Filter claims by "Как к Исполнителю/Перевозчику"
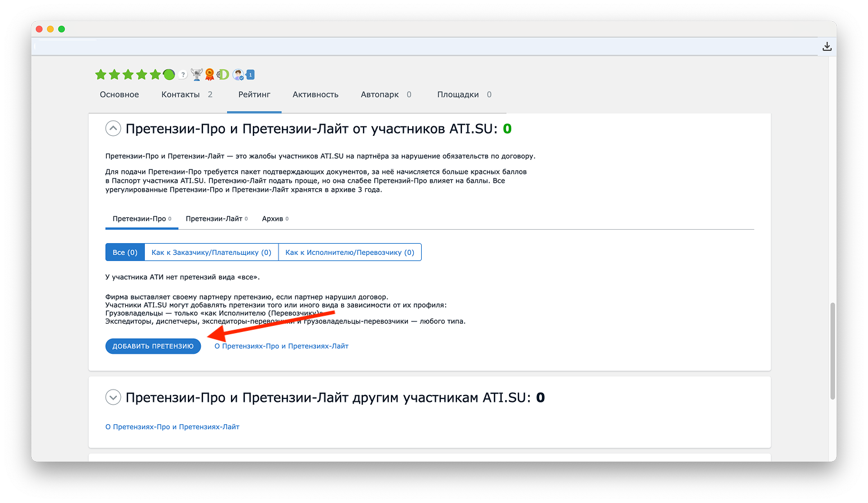This screenshot has width=868, height=503. point(350,253)
